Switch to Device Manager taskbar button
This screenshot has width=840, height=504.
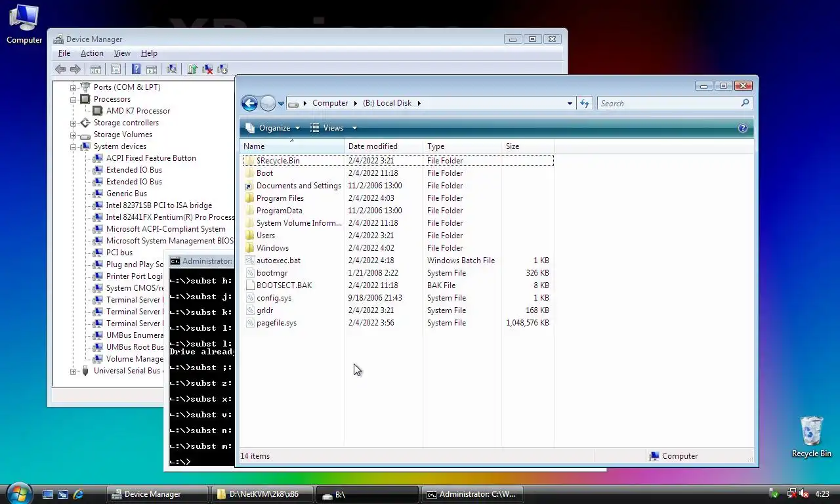click(157, 494)
